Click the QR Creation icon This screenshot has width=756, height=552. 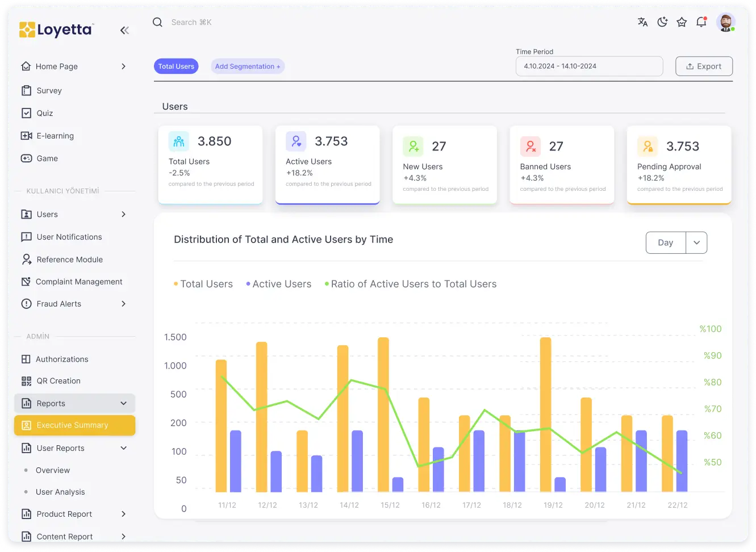click(x=26, y=381)
